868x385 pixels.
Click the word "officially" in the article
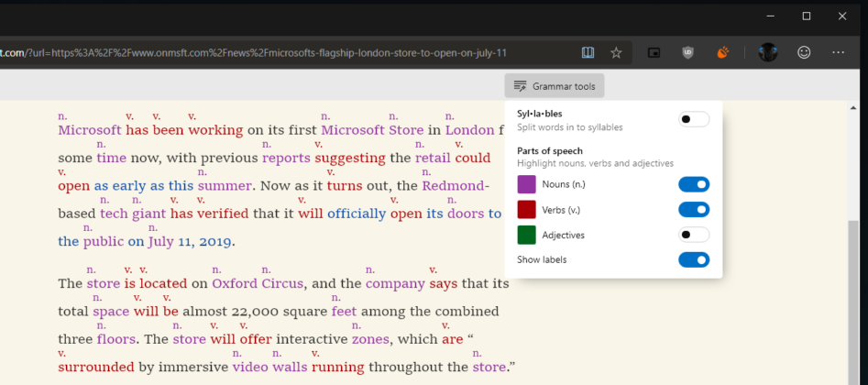point(357,214)
